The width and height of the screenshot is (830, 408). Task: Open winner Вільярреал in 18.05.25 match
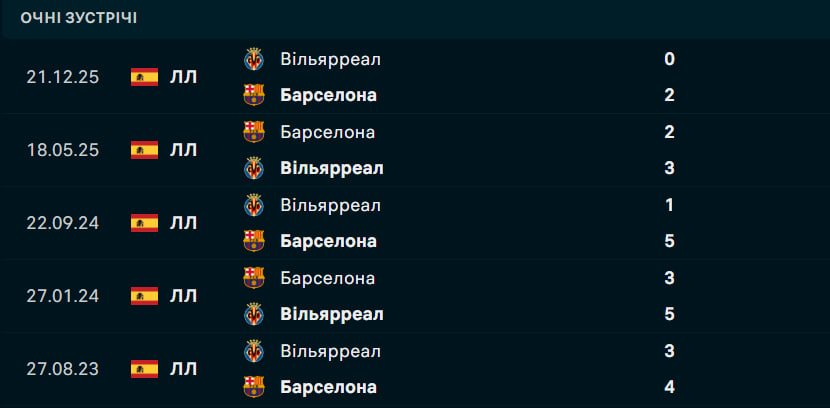tap(332, 168)
